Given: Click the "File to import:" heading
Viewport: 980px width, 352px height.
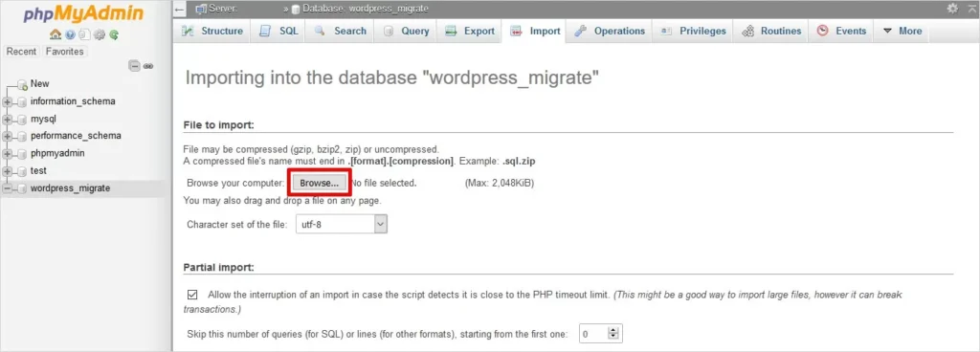Looking at the screenshot, I should click(x=219, y=124).
